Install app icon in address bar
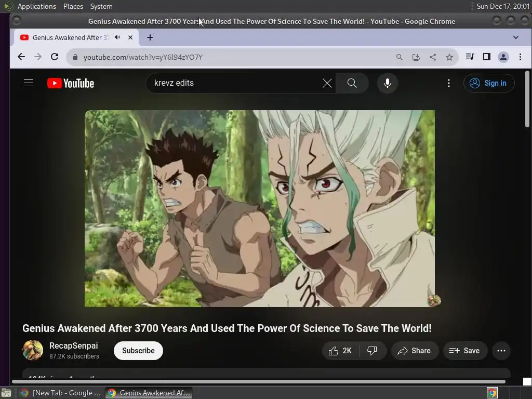The width and height of the screenshot is (532, 399). [x=416, y=57]
